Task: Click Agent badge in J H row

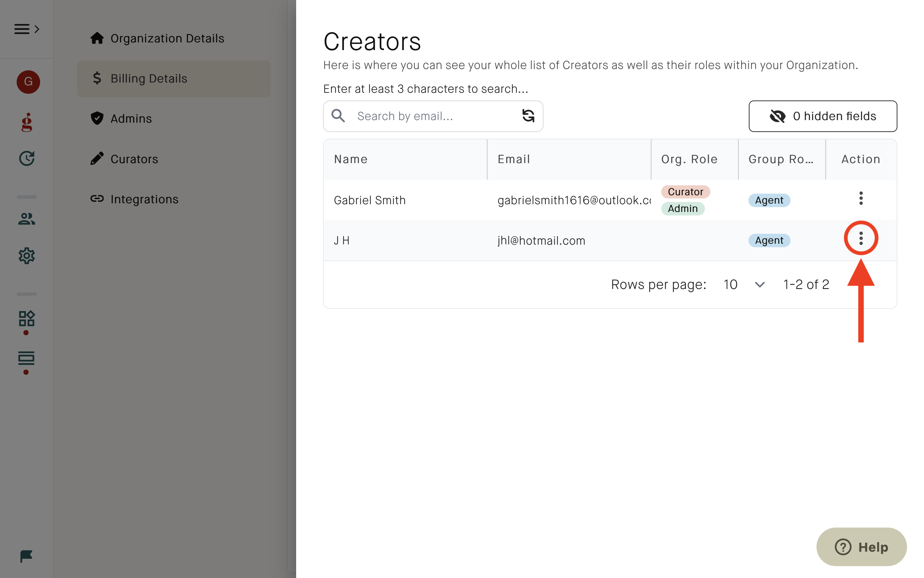Action: coord(769,241)
